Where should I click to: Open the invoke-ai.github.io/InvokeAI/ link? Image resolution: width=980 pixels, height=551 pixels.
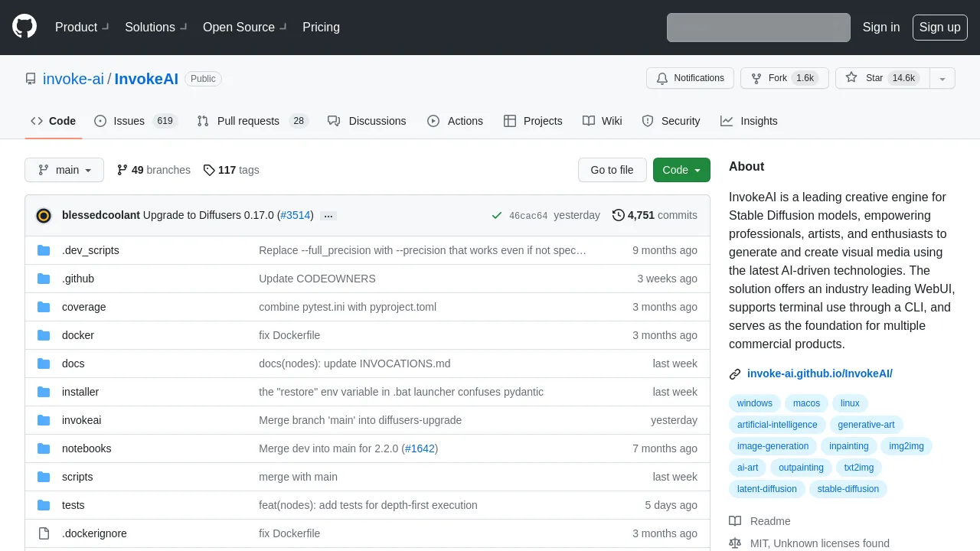(820, 374)
